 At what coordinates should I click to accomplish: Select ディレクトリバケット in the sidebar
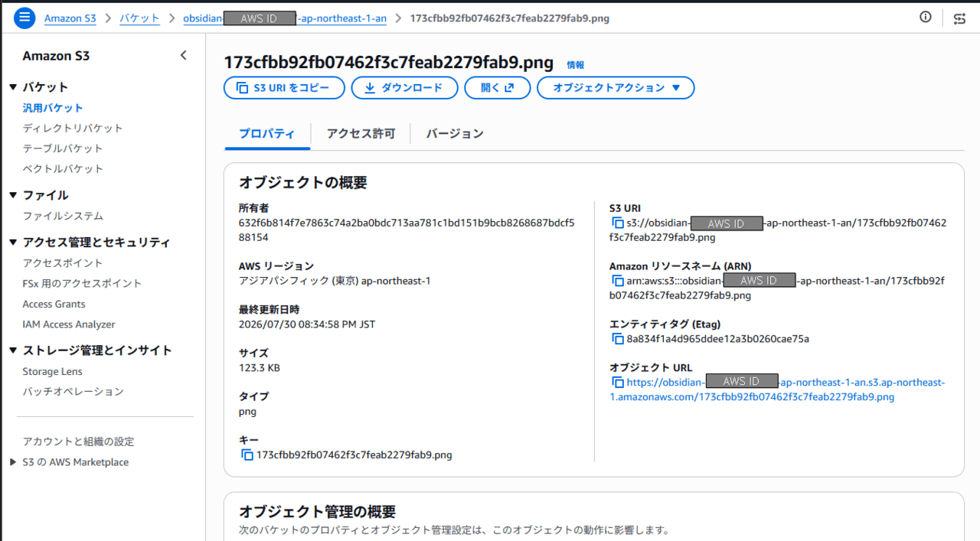pyautogui.click(x=73, y=129)
